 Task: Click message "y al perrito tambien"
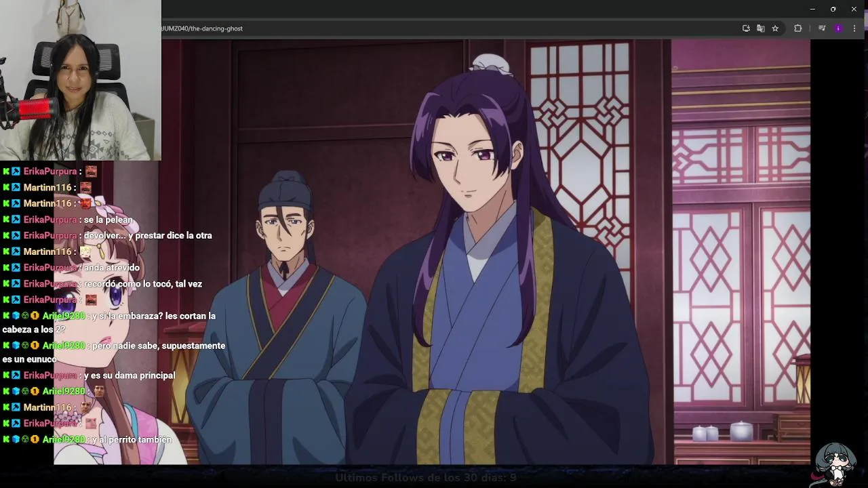pyautogui.click(x=132, y=440)
